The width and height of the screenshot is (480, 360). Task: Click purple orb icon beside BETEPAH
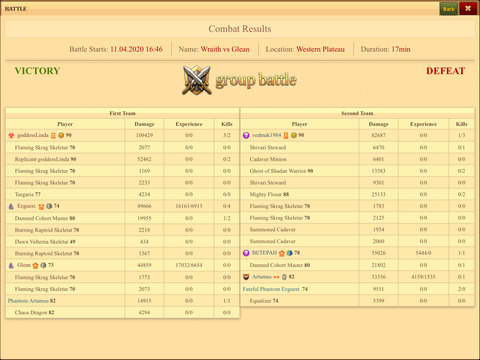(246, 253)
